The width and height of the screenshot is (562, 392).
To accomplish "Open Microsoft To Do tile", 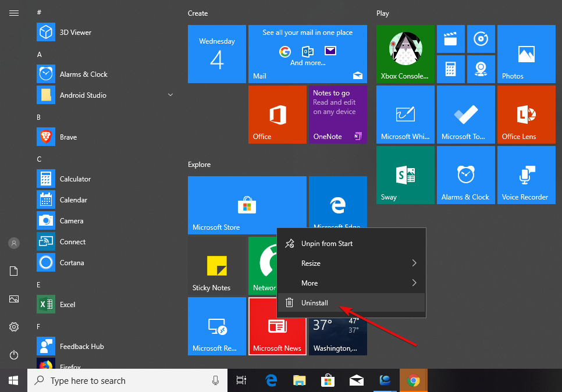I will (465, 114).
